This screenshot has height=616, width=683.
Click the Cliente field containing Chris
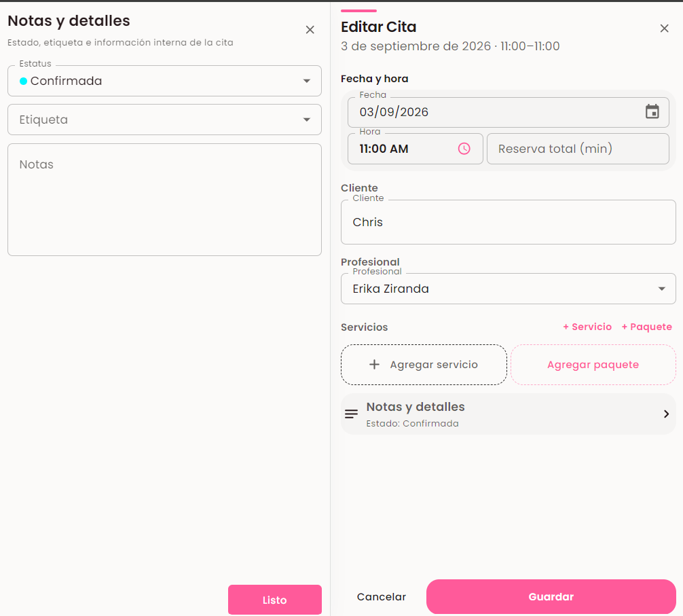(508, 222)
